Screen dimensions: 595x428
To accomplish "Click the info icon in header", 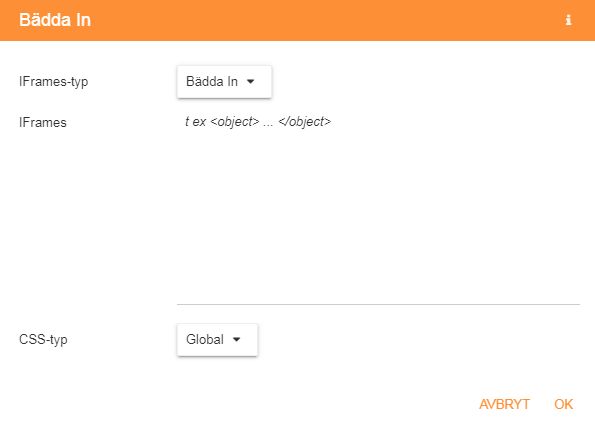I will point(568,20).
